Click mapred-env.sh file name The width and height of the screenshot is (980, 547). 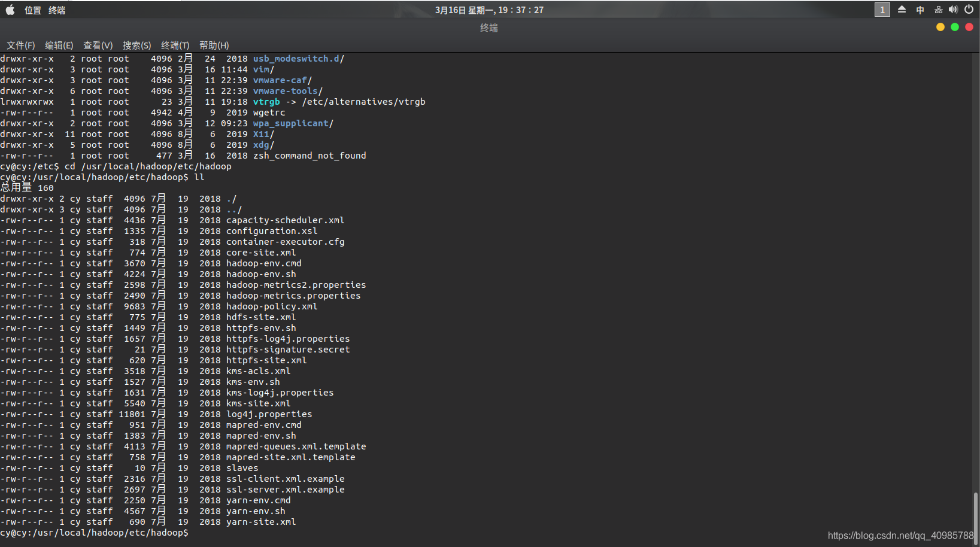(x=261, y=436)
